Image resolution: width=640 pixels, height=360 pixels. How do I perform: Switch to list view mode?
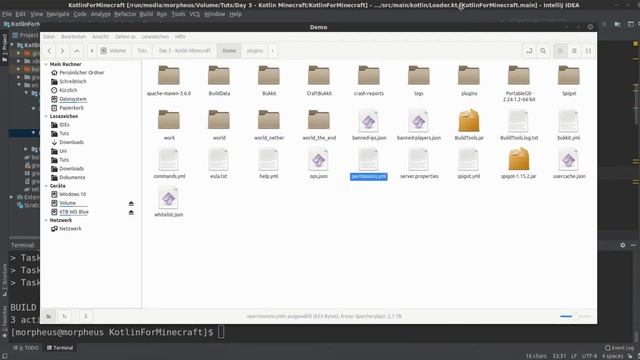[574, 51]
